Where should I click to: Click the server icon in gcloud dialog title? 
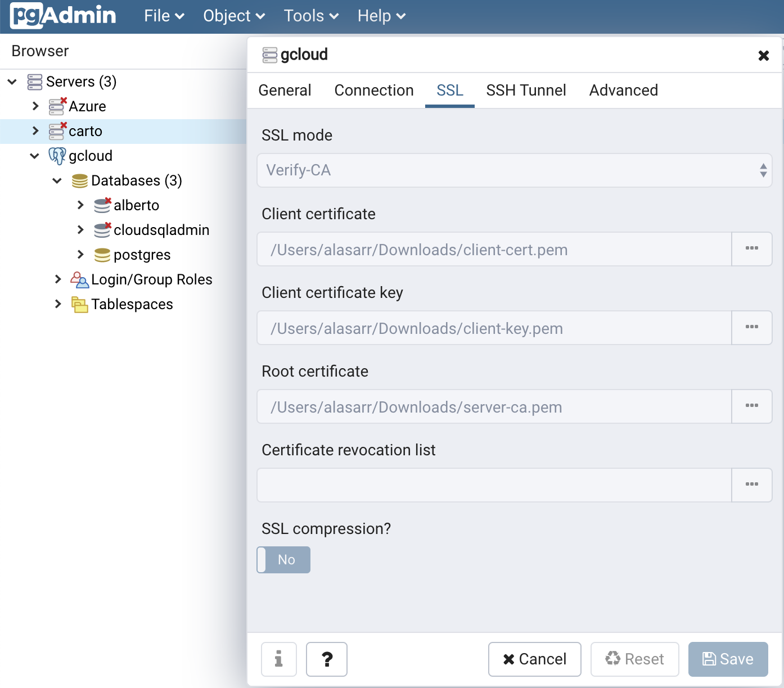(x=270, y=55)
